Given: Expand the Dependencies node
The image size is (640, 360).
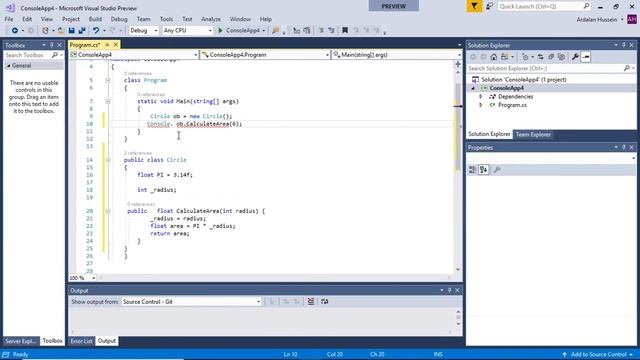Looking at the screenshot, I should click(481, 97).
